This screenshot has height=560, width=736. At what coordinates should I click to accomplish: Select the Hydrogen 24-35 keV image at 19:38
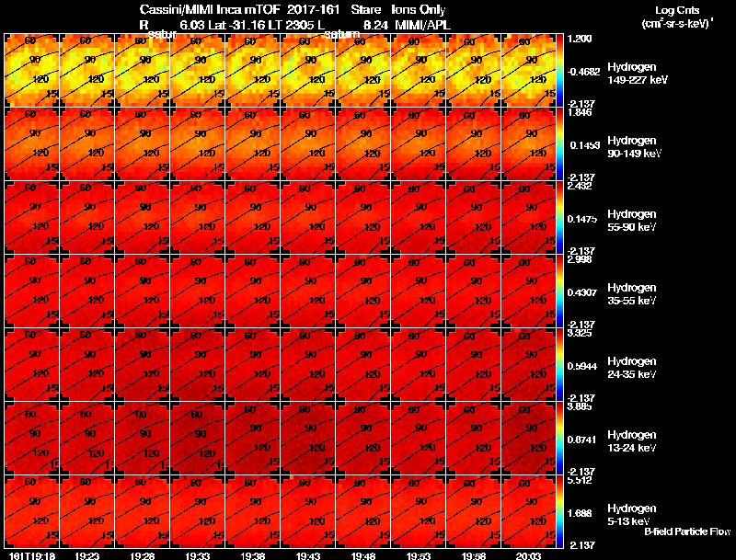coord(252,365)
